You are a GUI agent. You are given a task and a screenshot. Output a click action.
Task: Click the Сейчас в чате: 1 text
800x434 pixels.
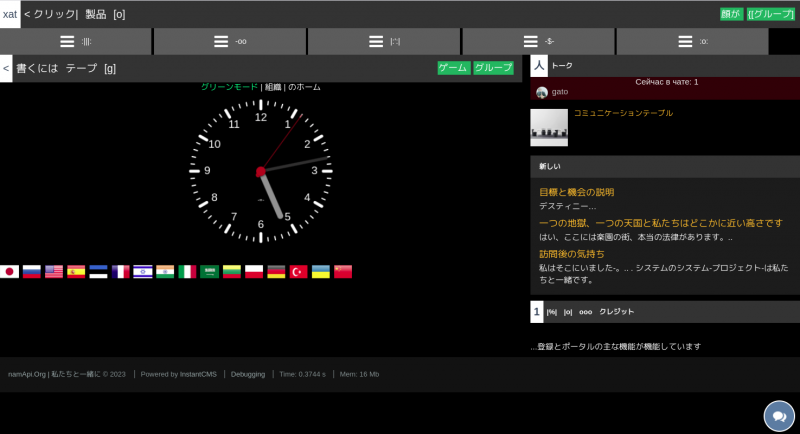666,82
